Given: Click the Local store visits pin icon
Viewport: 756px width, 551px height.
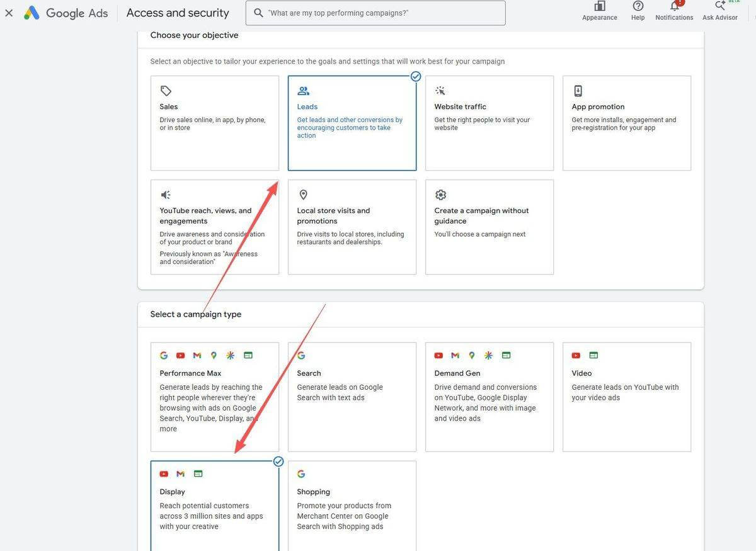Looking at the screenshot, I should point(303,195).
